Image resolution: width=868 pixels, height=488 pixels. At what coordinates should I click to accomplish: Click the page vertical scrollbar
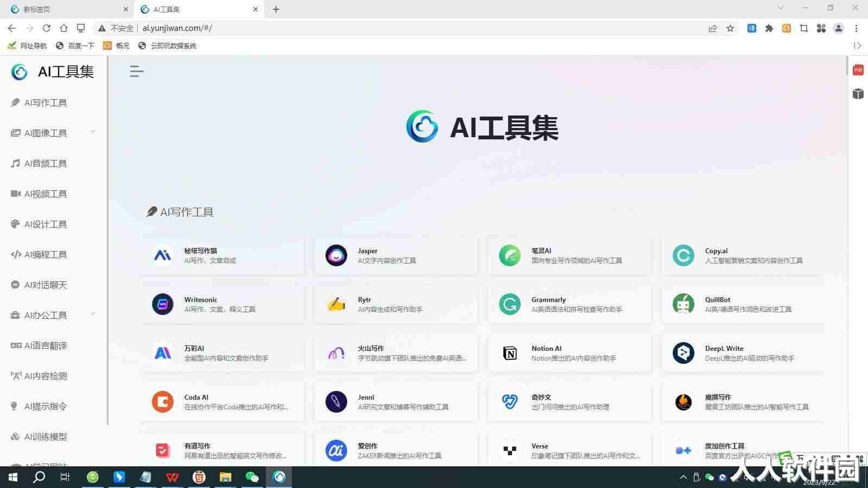point(847,66)
